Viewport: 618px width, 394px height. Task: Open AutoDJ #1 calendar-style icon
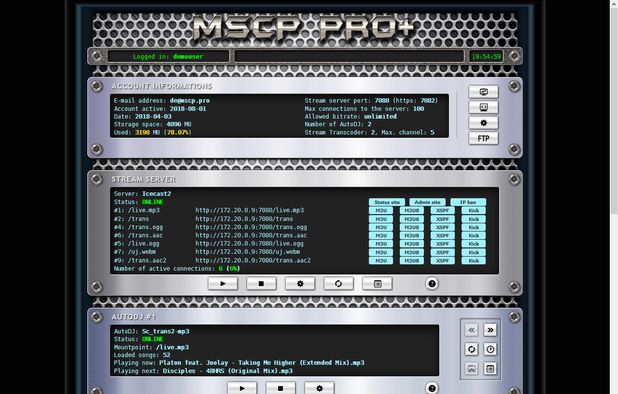(490, 369)
